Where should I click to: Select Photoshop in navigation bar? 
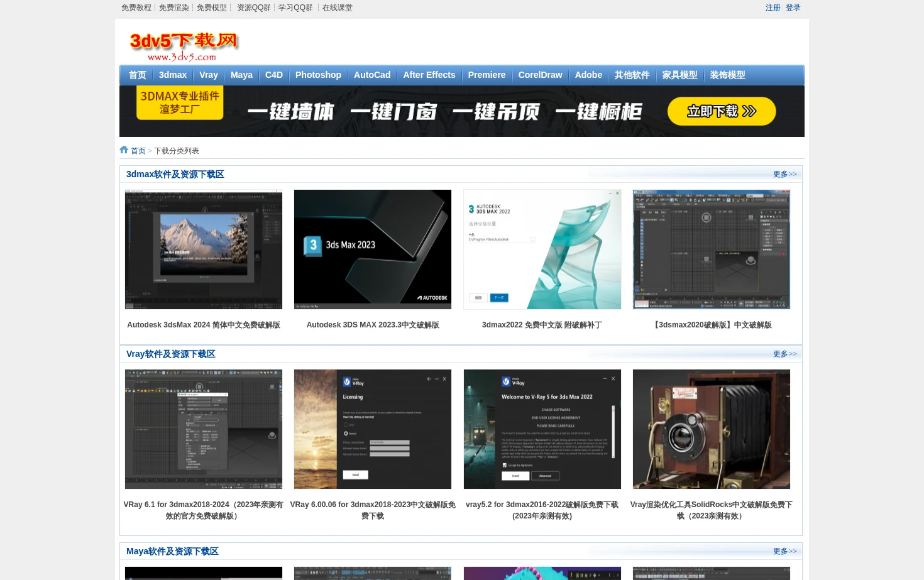coord(318,75)
